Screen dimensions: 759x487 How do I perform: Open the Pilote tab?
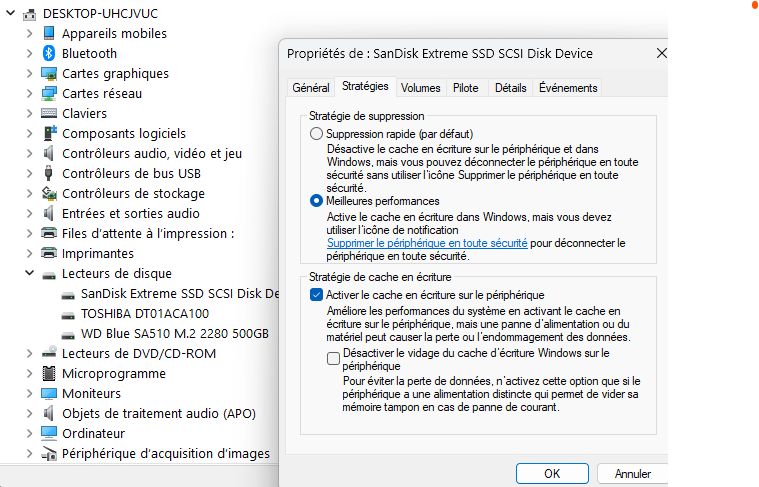click(x=466, y=88)
